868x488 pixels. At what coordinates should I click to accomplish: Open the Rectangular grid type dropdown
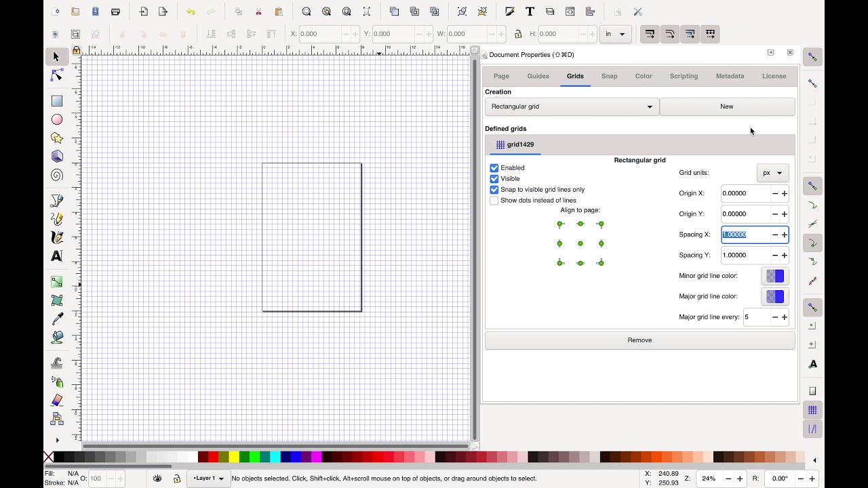(x=572, y=106)
